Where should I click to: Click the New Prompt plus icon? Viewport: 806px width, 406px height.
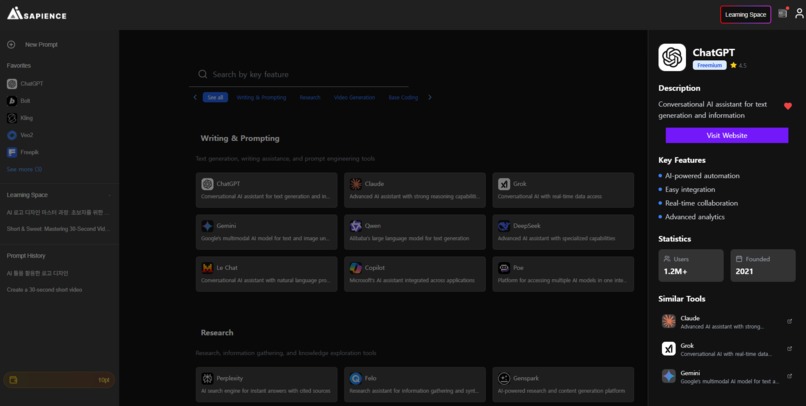[11, 45]
